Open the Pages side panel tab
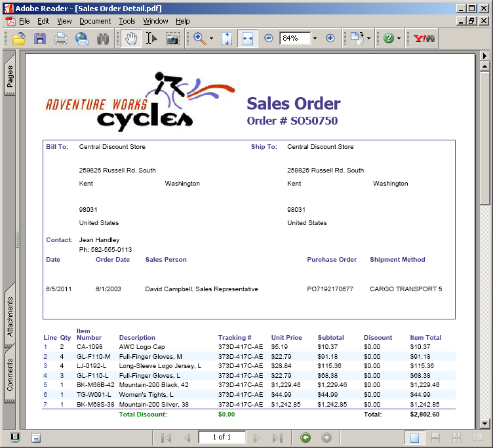 (10, 77)
